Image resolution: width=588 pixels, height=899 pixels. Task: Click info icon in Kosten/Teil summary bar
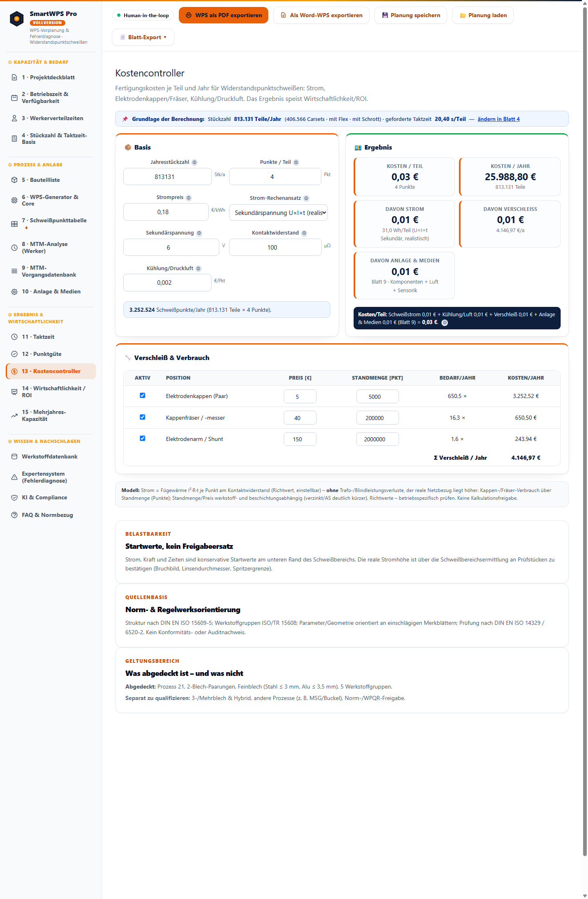tap(445, 323)
